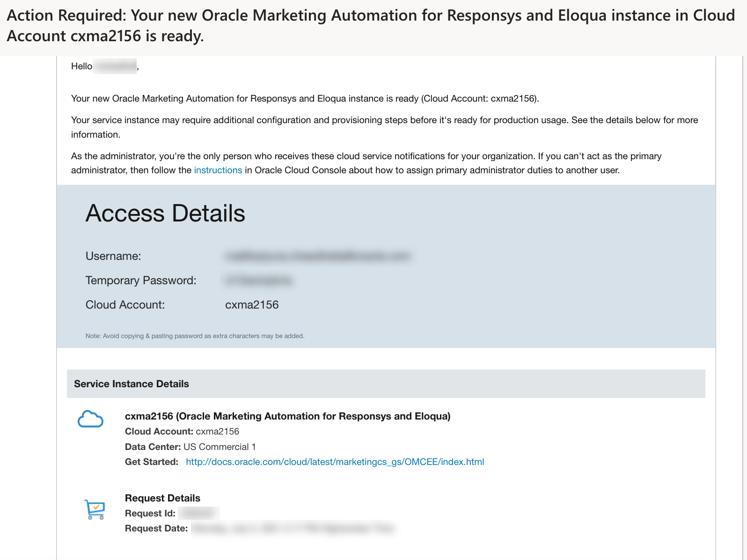Click the 'Cloud Account: cxma2156' line under service title
The width and height of the screenshot is (747, 560).
coord(182,431)
